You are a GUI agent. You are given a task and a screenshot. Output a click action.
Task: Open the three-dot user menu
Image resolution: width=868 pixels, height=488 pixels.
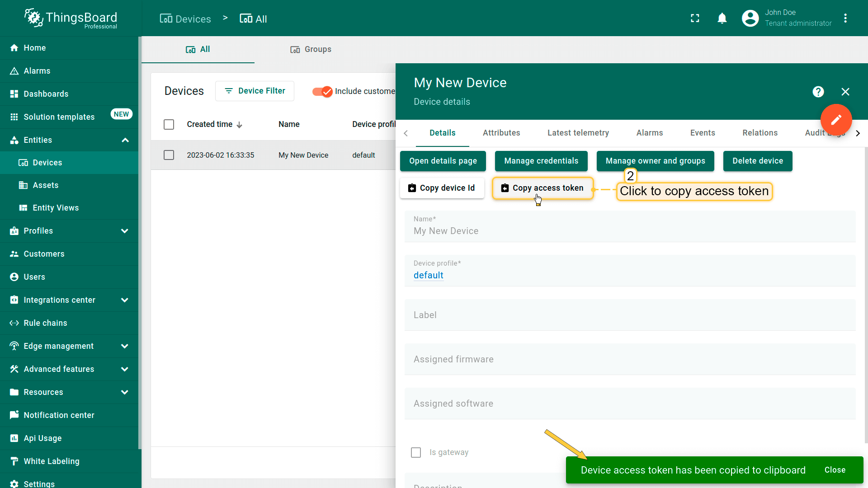click(845, 19)
